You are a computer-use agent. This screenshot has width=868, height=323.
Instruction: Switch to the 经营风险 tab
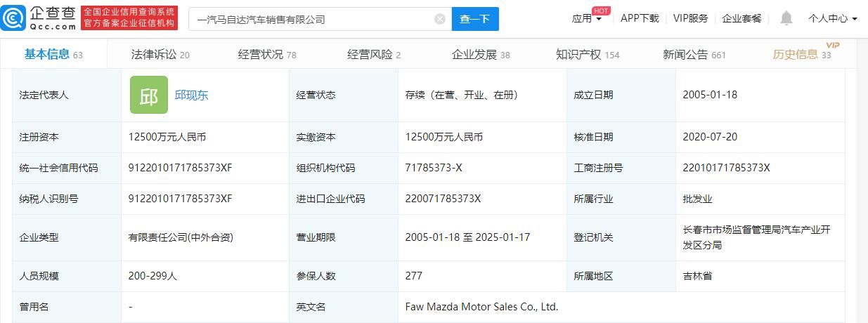click(x=374, y=54)
